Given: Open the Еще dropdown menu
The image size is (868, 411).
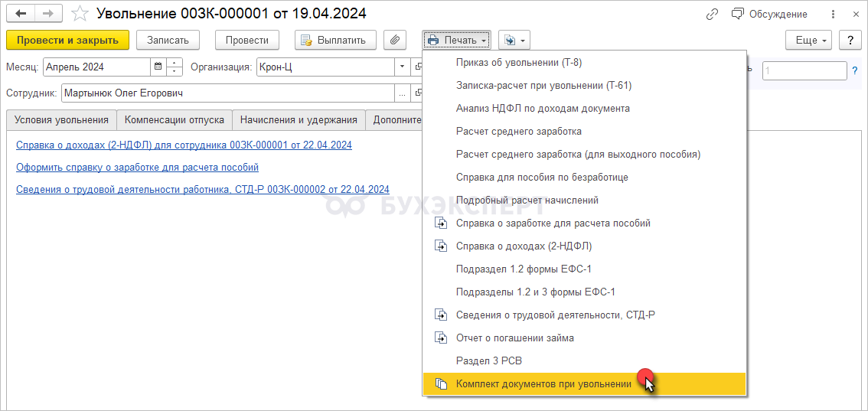Looking at the screenshot, I should [x=809, y=41].
